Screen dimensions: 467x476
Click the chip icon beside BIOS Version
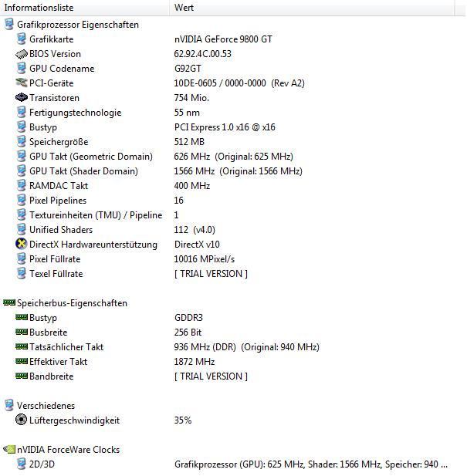coord(22,54)
